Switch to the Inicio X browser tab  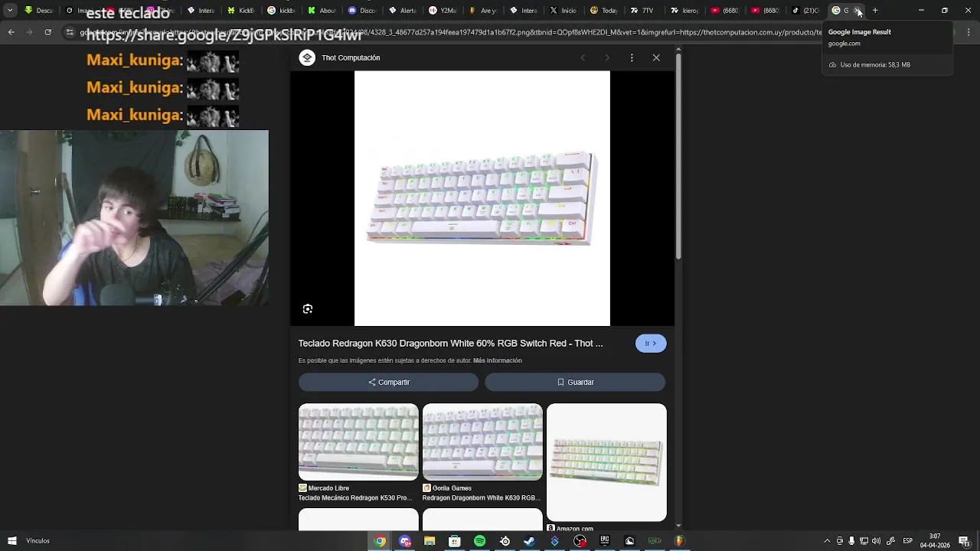563,11
